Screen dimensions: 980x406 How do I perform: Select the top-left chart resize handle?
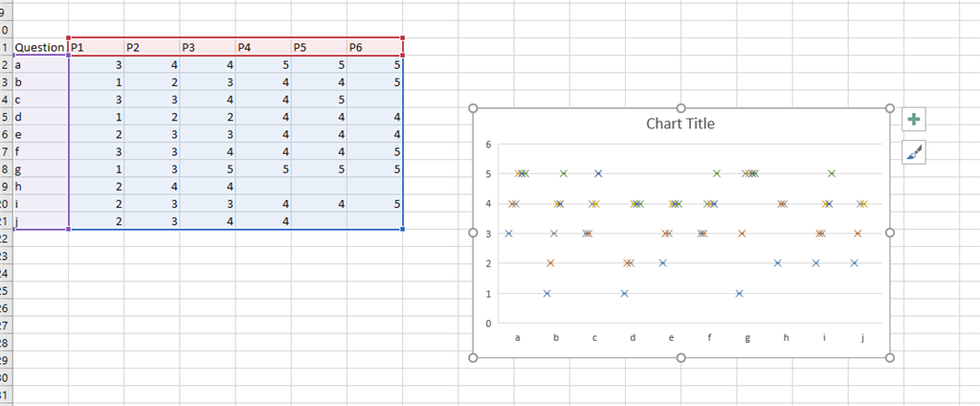point(473,108)
